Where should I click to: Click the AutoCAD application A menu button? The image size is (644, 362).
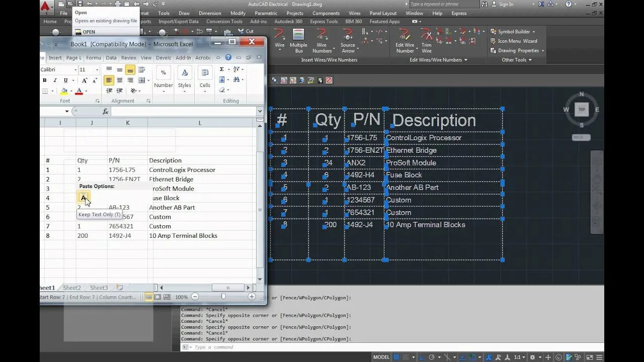coord(47,7)
